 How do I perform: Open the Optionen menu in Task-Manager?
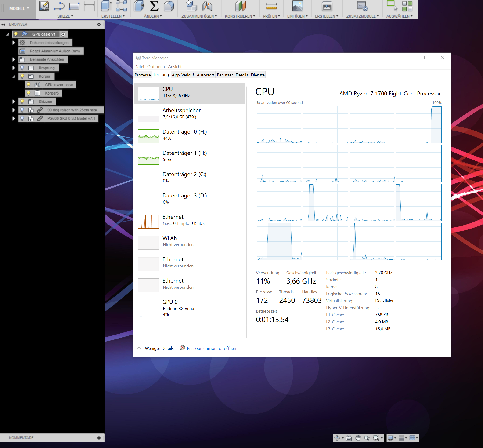[156, 67]
